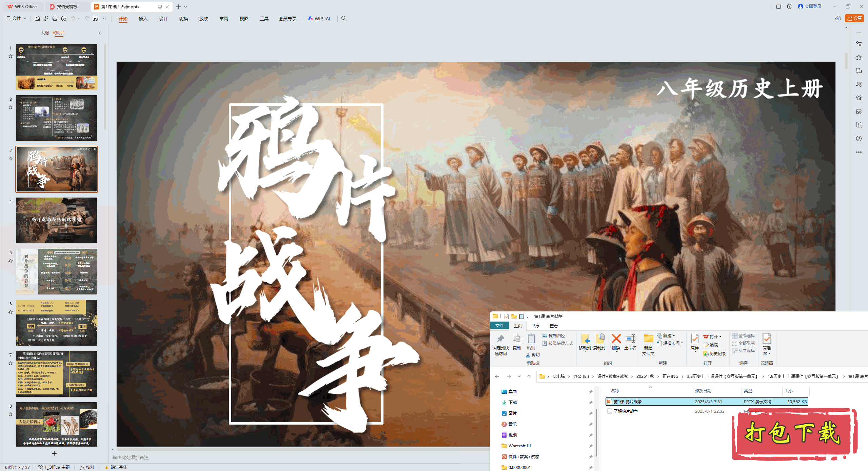Collapse the slide panel with left chevron
The height and width of the screenshot is (471, 868).
[x=100, y=33]
